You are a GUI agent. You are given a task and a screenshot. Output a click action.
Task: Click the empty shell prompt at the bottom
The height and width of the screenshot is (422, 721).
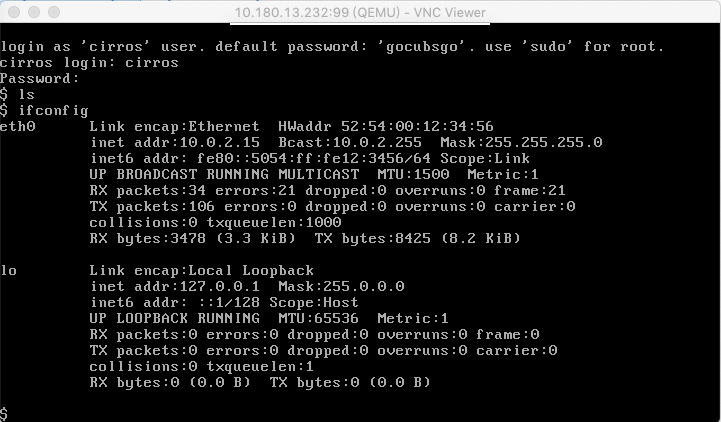click(x=4, y=413)
